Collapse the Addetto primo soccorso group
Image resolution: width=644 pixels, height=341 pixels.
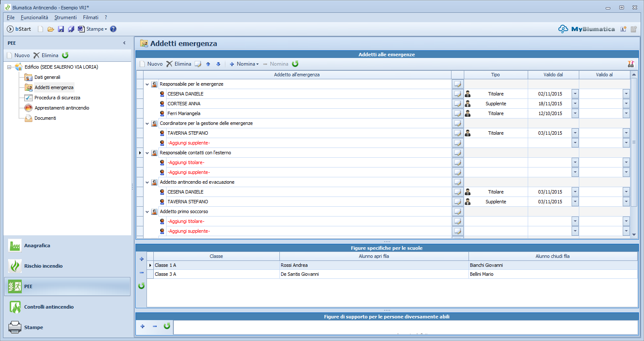coord(147,212)
